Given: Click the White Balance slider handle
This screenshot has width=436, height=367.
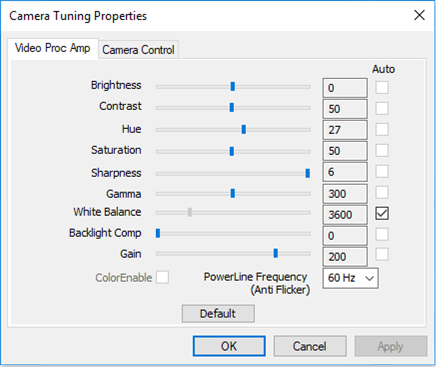Looking at the screenshot, I should 190,212.
